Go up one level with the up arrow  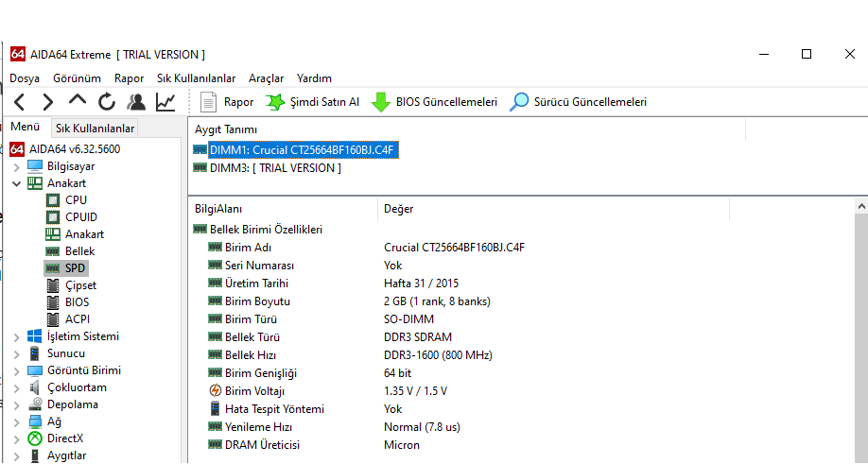[x=78, y=101]
